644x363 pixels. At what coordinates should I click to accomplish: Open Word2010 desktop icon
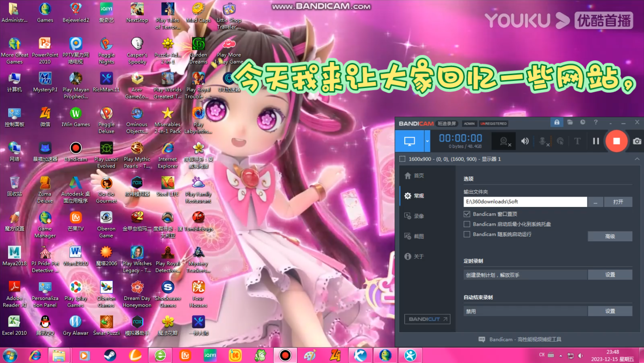pyautogui.click(x=76, y=256)
